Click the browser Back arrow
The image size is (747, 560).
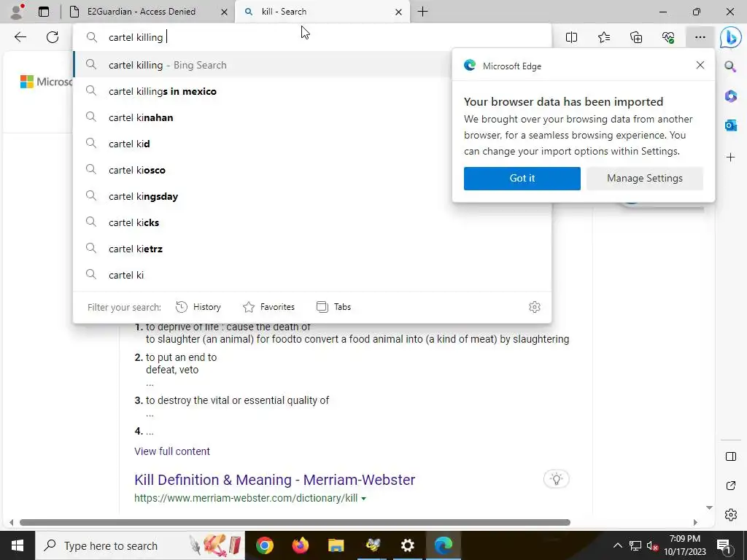pos(20,37)
